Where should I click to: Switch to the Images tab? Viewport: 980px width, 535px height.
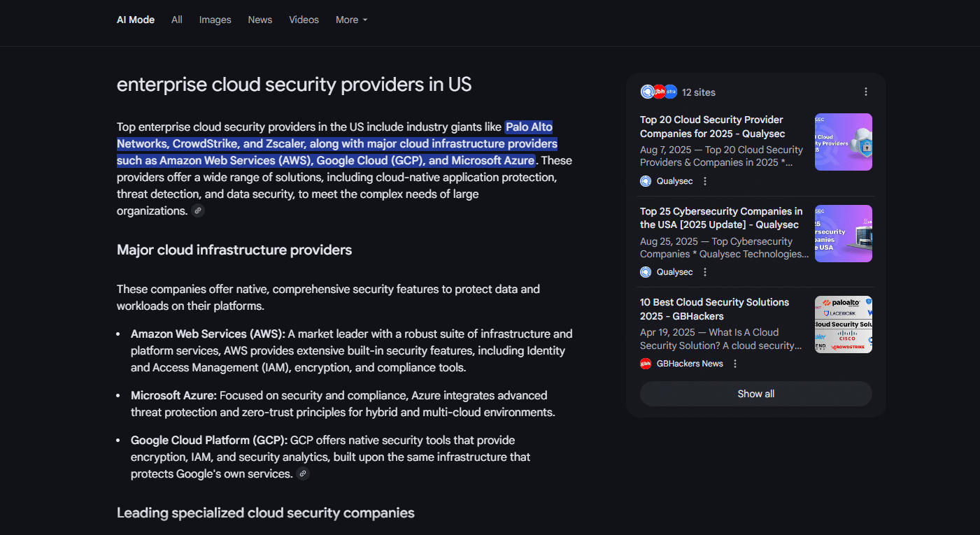(x=215, y=20)
